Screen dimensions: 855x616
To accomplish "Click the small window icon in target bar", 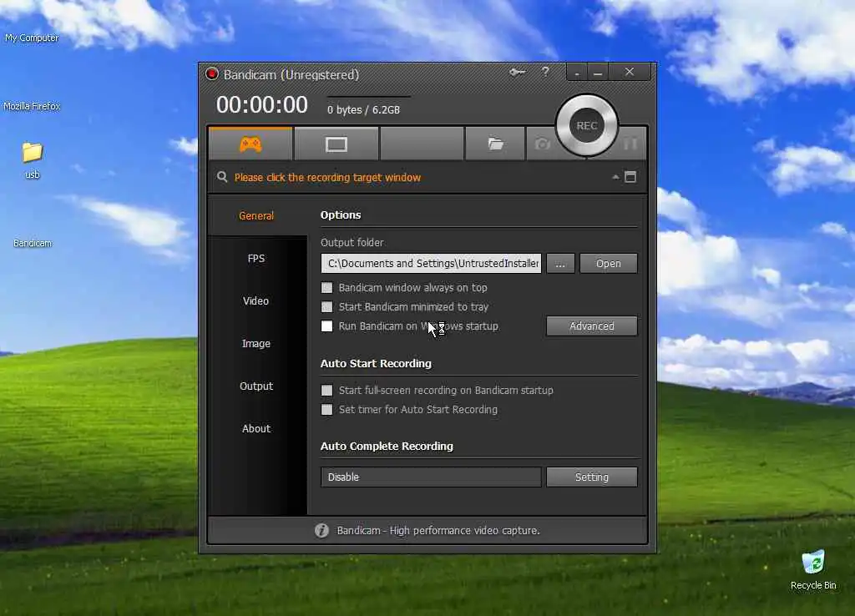I will (630, 177).
